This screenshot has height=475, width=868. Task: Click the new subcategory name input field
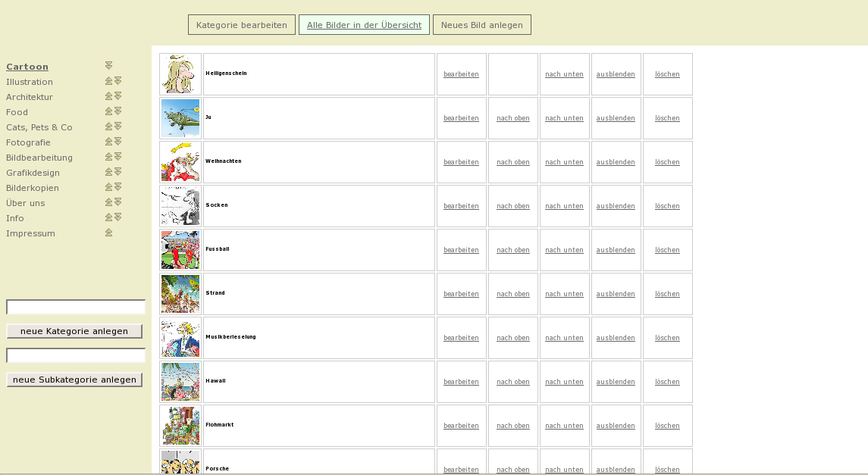[x=76, y=355]
